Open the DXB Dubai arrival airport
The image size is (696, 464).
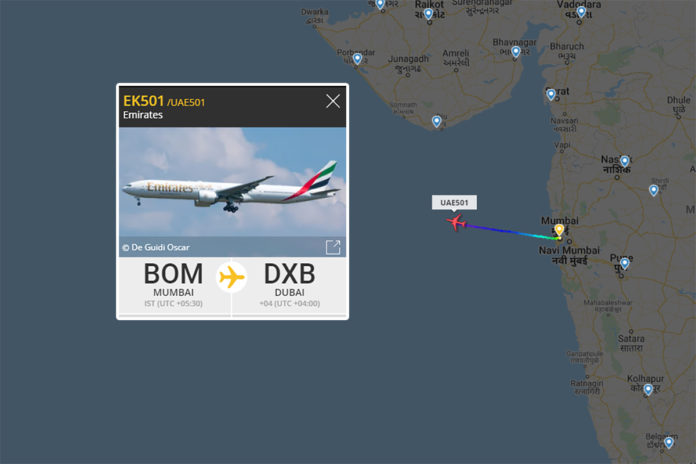coord(289,284)
